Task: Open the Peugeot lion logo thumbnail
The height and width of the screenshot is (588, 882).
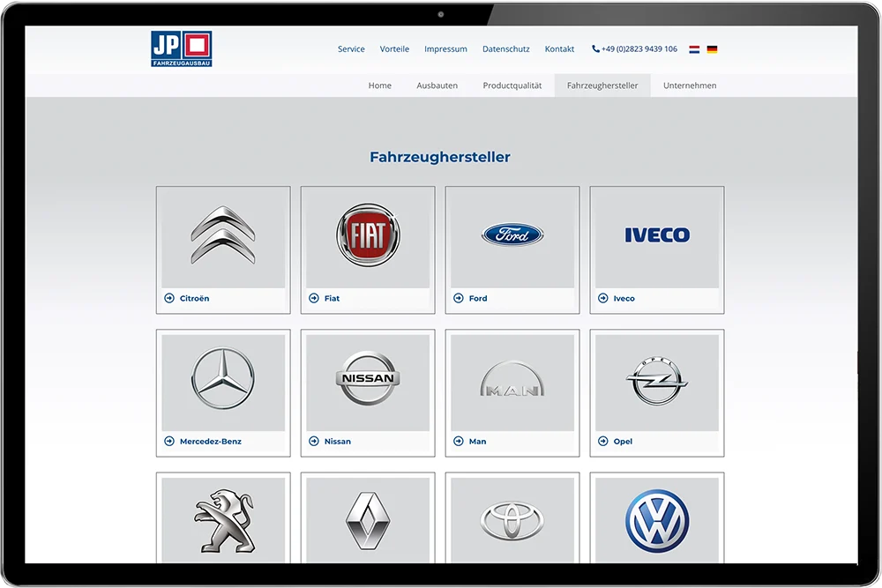Action: [x=222, y=522]
